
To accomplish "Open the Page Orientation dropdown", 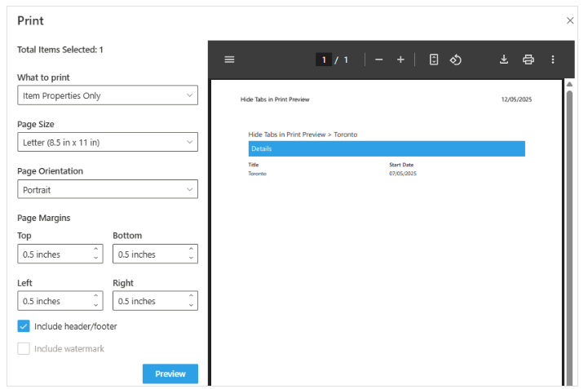I will (x=108, y=189).
